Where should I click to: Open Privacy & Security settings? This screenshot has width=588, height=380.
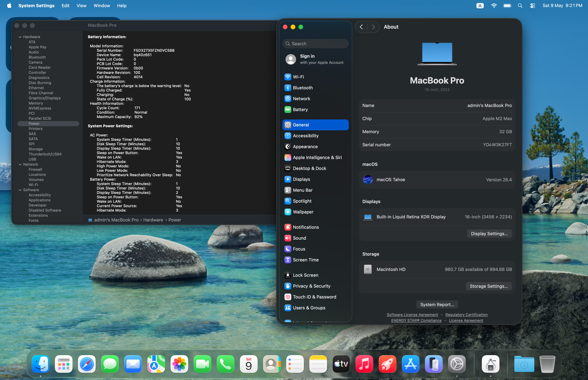tap(315, 286)
